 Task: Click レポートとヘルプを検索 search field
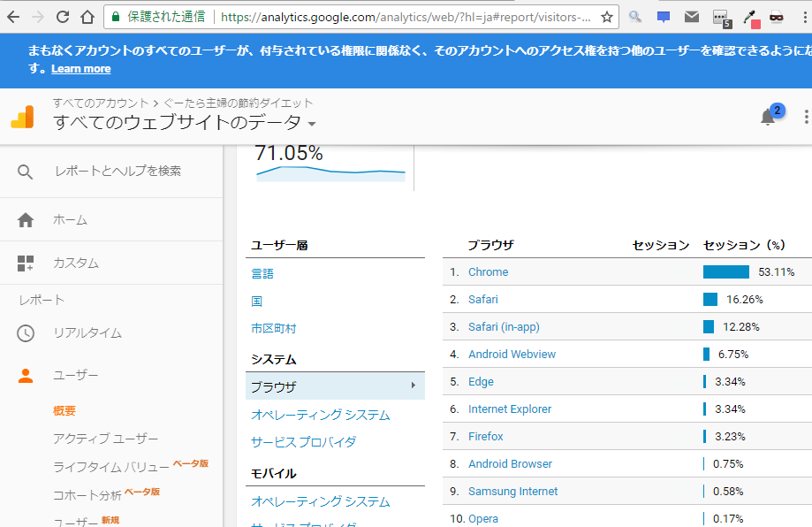tap(118, 171)
